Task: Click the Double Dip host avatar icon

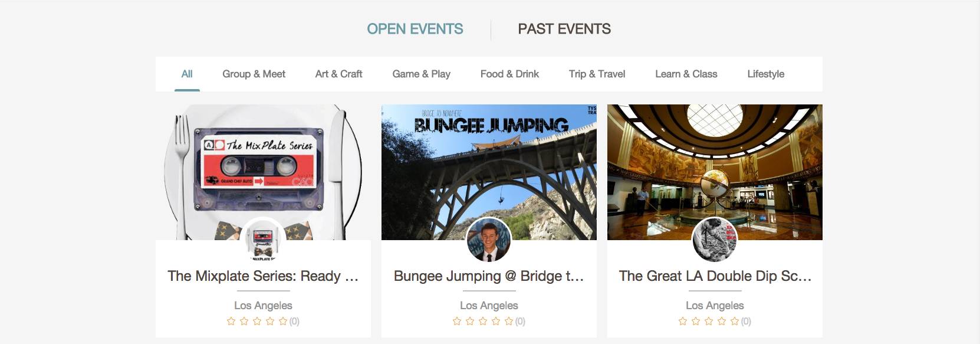Action: pos(715,240)
